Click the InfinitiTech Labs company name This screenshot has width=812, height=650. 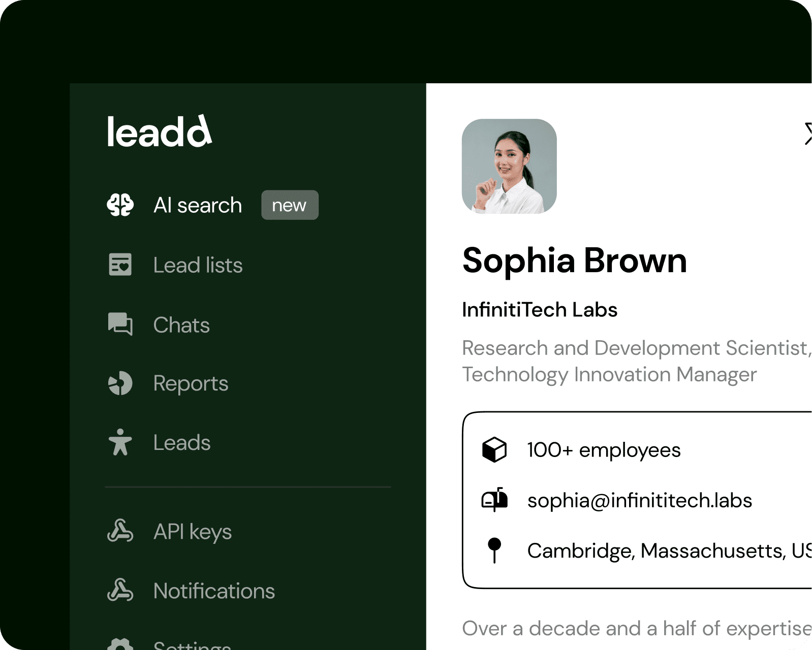coord(540,310)
